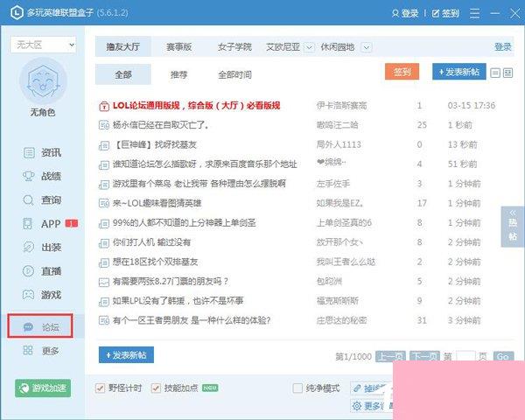
Task: Open the 无大区 server dropdown
Action: (x=44, y=45)
